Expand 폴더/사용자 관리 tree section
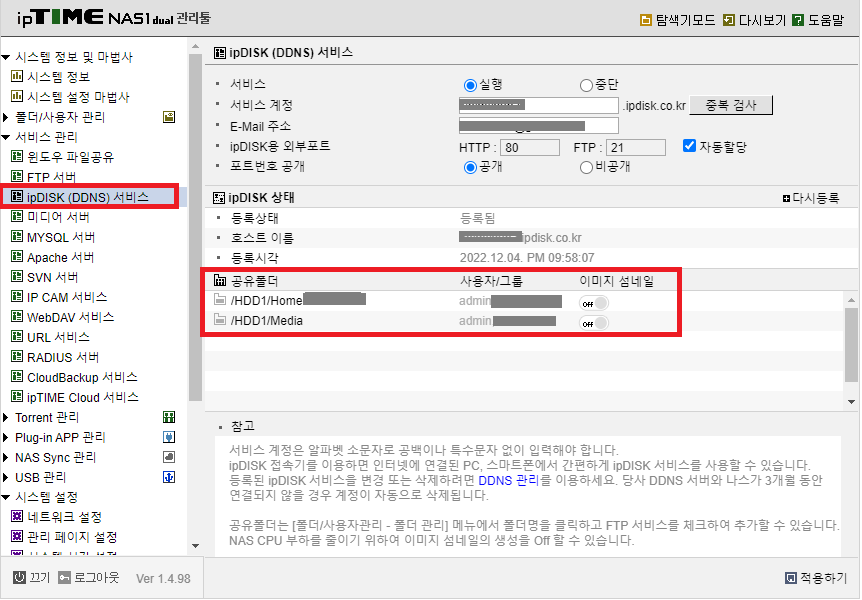 point(5,117)
